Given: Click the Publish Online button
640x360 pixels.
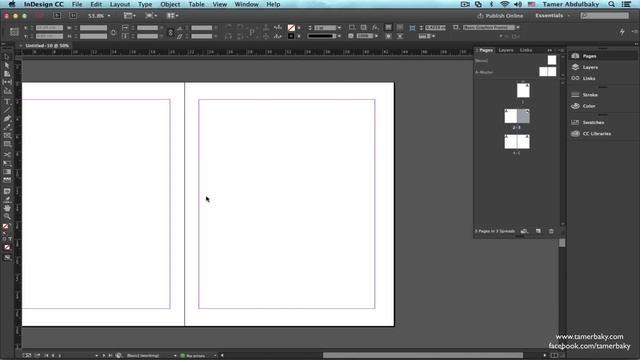Looking at the screenshot, I should click(x=500, y=16).
